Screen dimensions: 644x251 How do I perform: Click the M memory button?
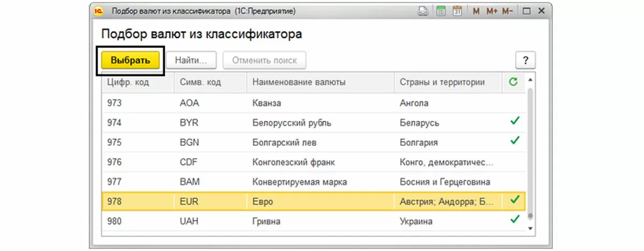477,11
